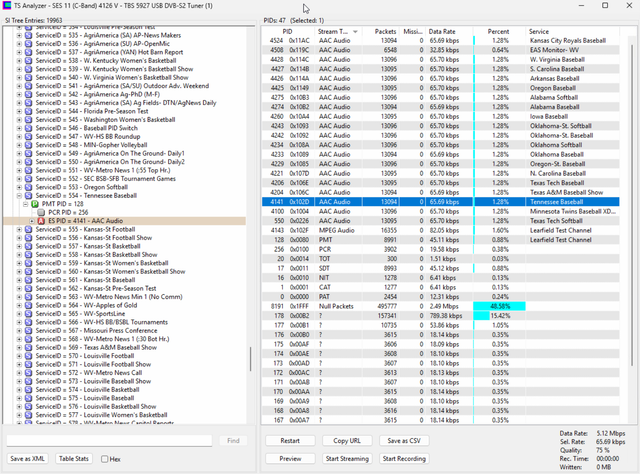This screenshot has width=640, height=474.
Task: Click the green PMT PID = 128 icon
Action: click(x=35, y=204)
